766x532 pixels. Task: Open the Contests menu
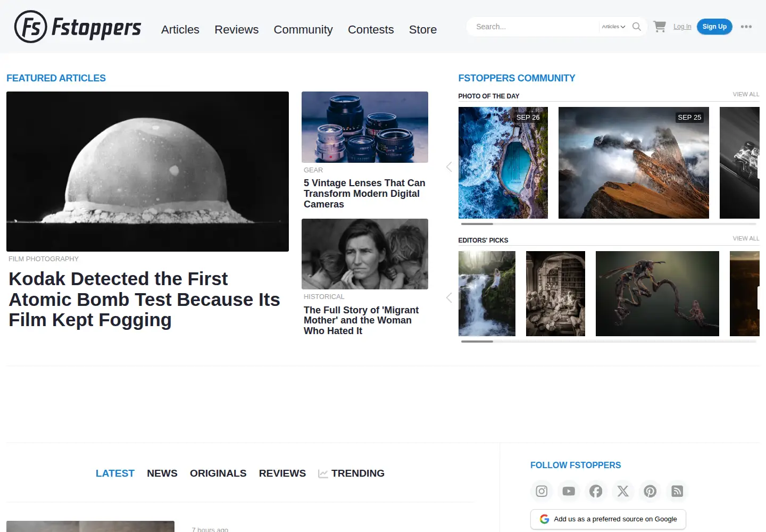371,30
